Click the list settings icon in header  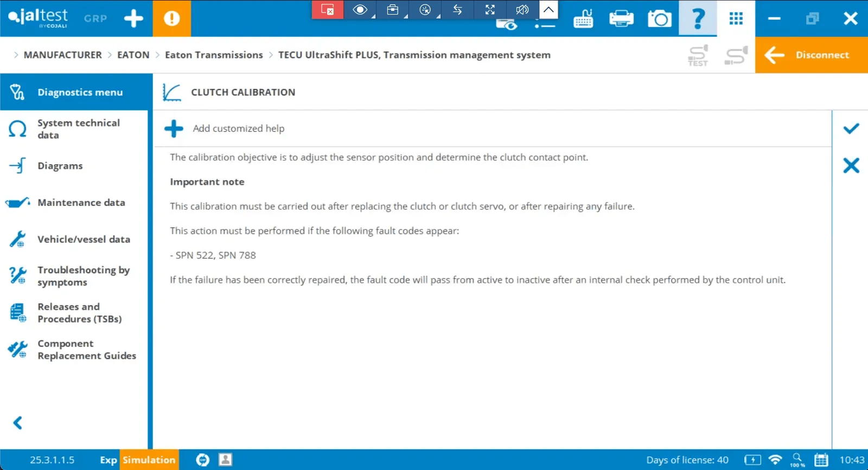pyautogui.click(x=545, y=24)
